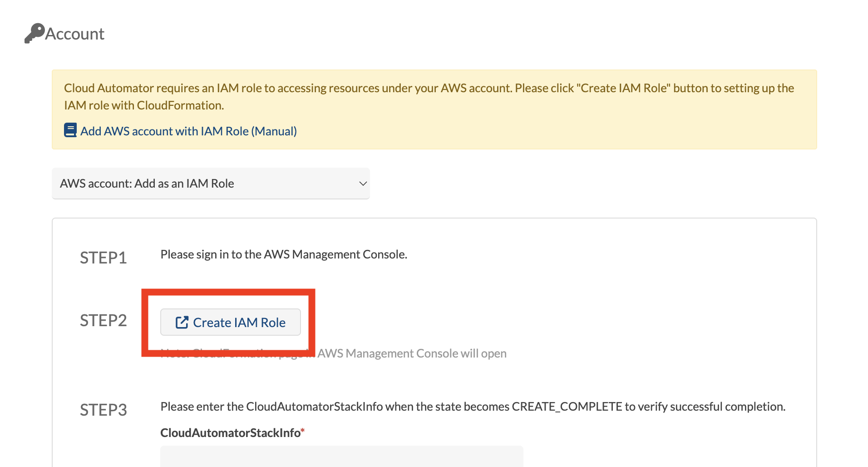Click the AWS Management Console sign-in instruction
The height and width of the screenshot is (467, 868).
[284, 254]
